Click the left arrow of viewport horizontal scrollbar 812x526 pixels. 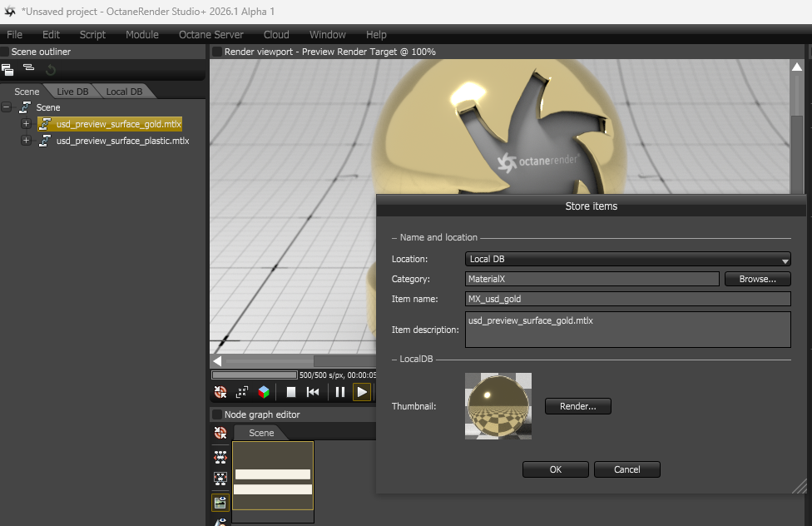[x=217, y=360]
